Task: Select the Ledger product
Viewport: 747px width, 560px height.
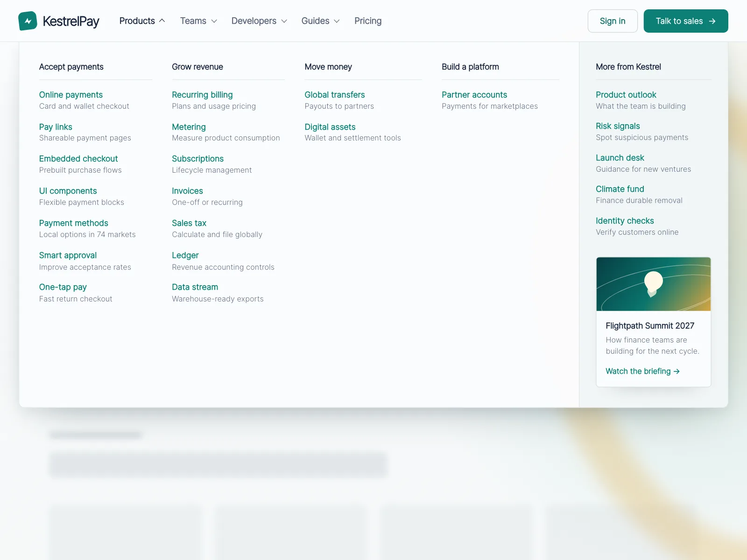Action: [185, 255]
